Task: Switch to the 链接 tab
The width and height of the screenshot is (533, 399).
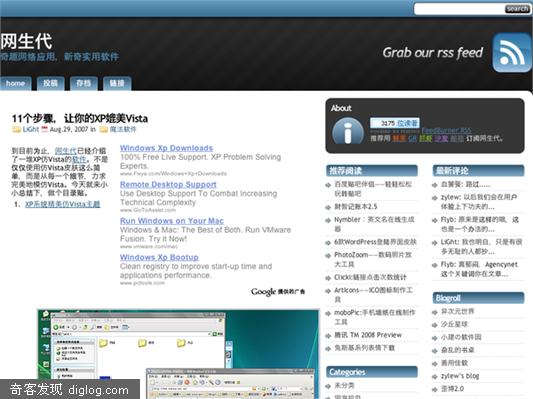Action: point(117,83)
